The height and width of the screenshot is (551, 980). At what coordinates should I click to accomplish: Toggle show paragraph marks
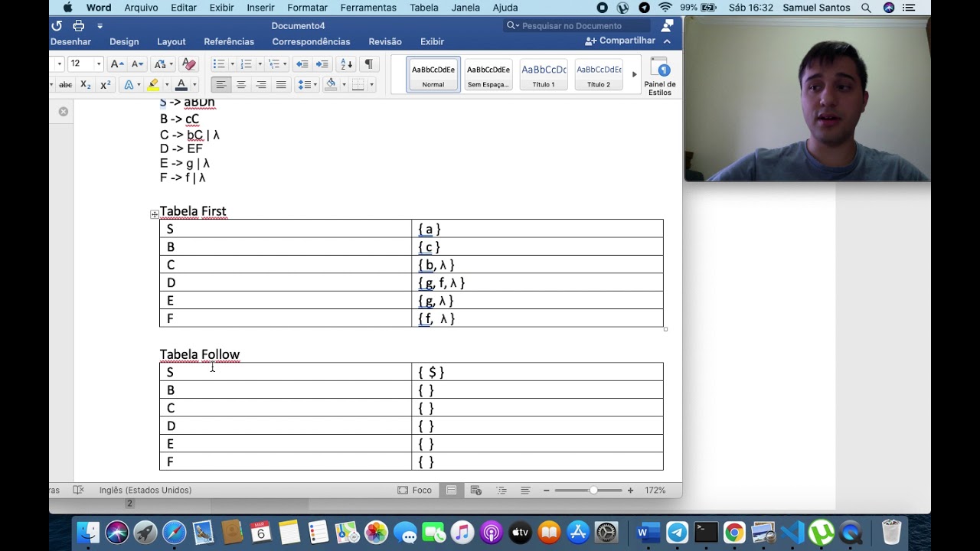tap(369, 64)
